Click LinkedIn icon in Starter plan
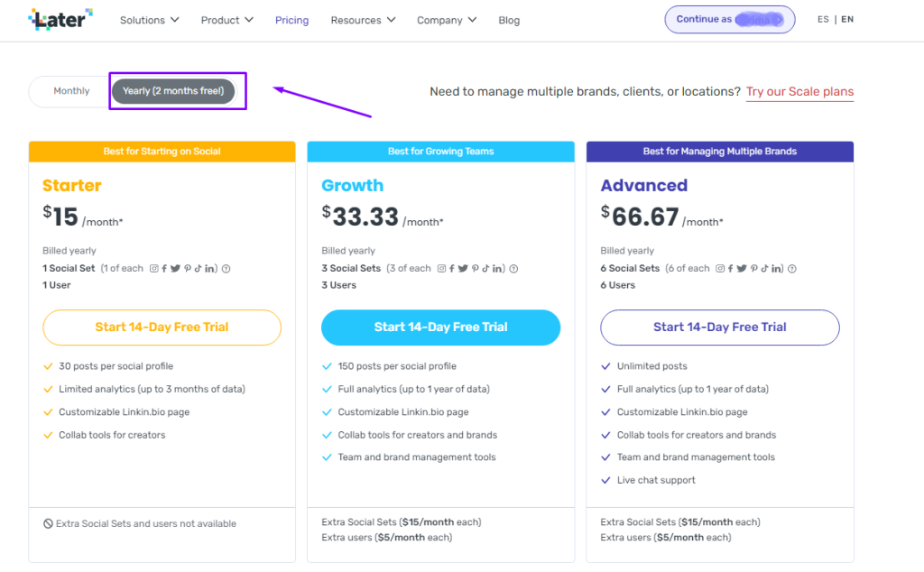 click(209, 269)
